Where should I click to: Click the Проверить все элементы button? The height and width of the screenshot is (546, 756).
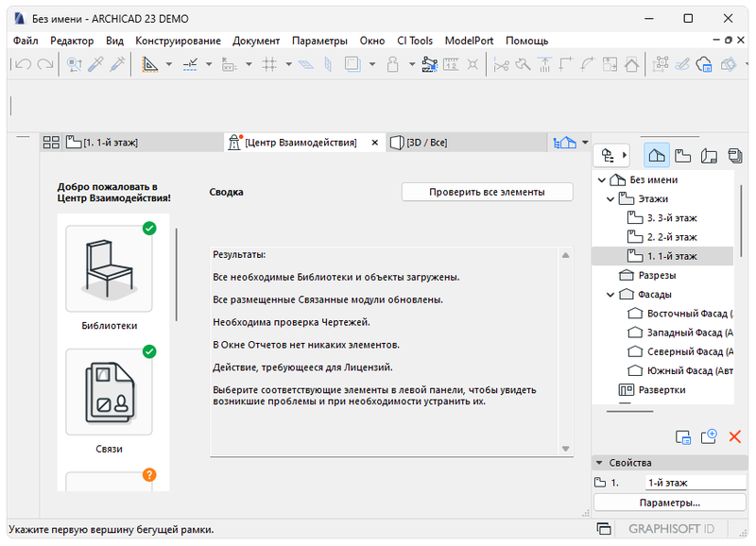coord(487,192)
